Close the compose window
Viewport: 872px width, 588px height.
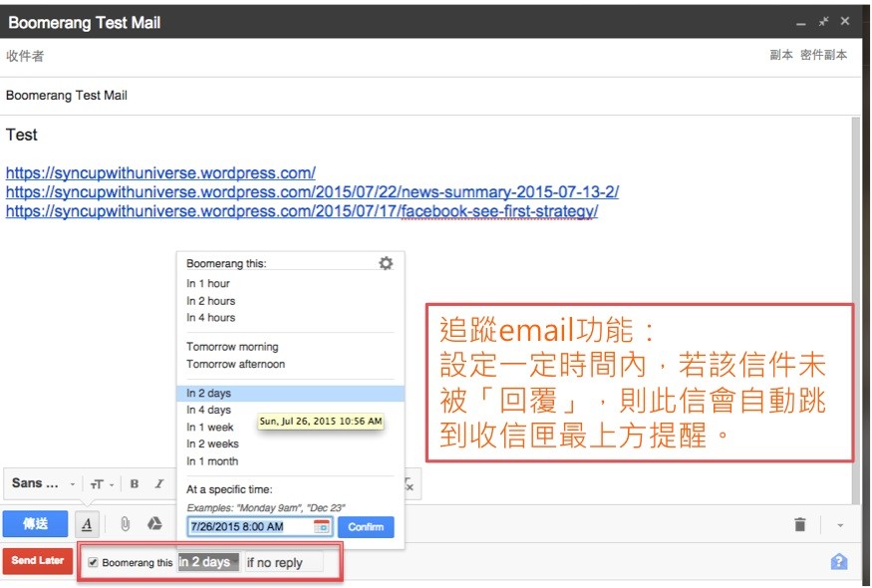click(x=845, y=21)
